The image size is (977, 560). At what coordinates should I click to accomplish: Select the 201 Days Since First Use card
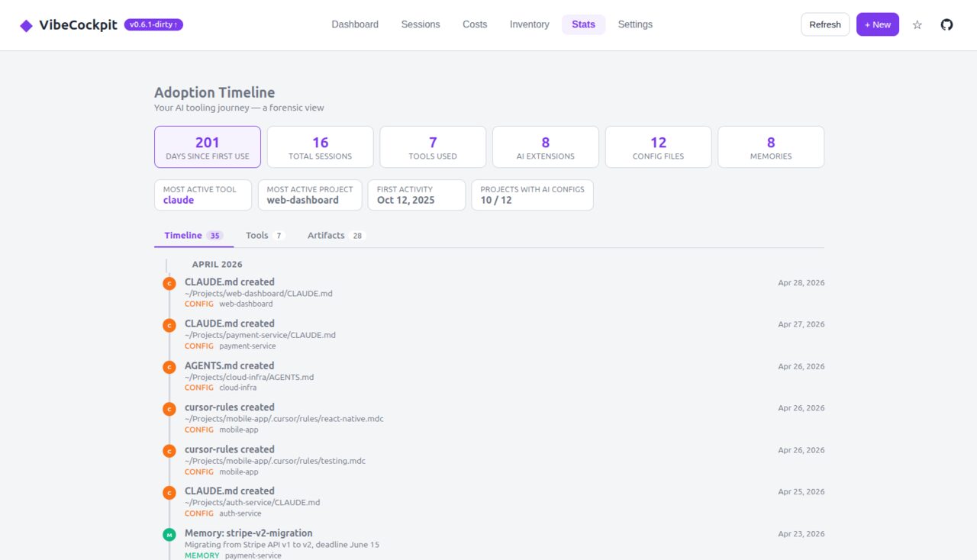(207, 146)
